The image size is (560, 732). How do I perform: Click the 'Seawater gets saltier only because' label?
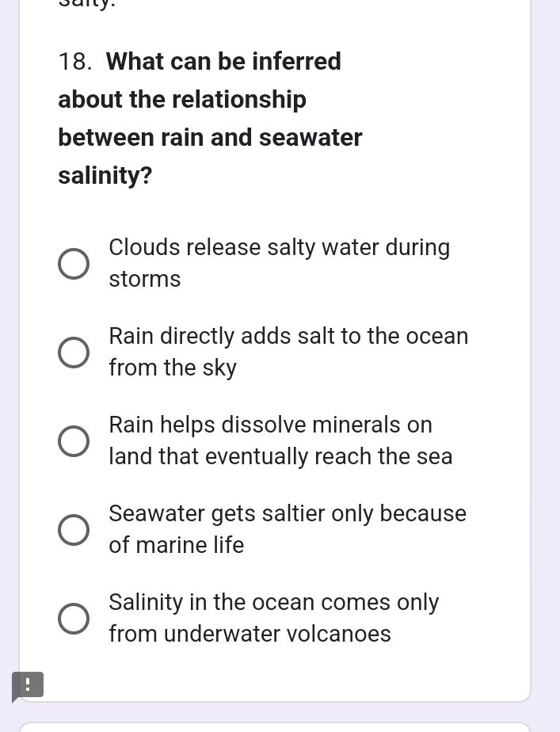coord(288,514)
